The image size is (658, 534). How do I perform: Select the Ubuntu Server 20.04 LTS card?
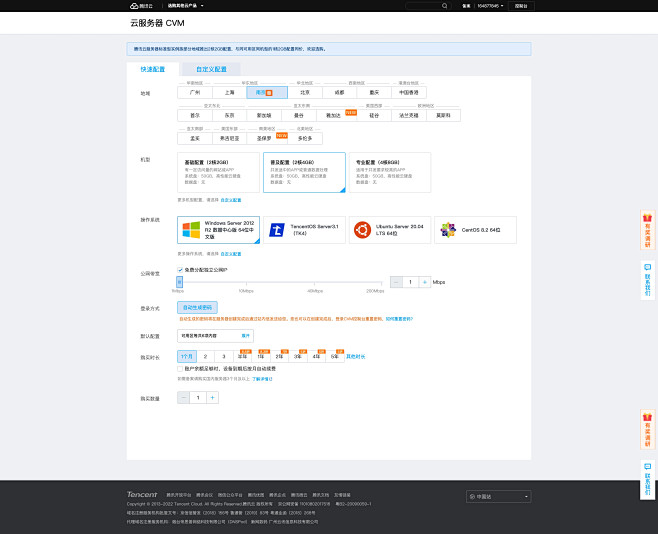click(390, 230)
